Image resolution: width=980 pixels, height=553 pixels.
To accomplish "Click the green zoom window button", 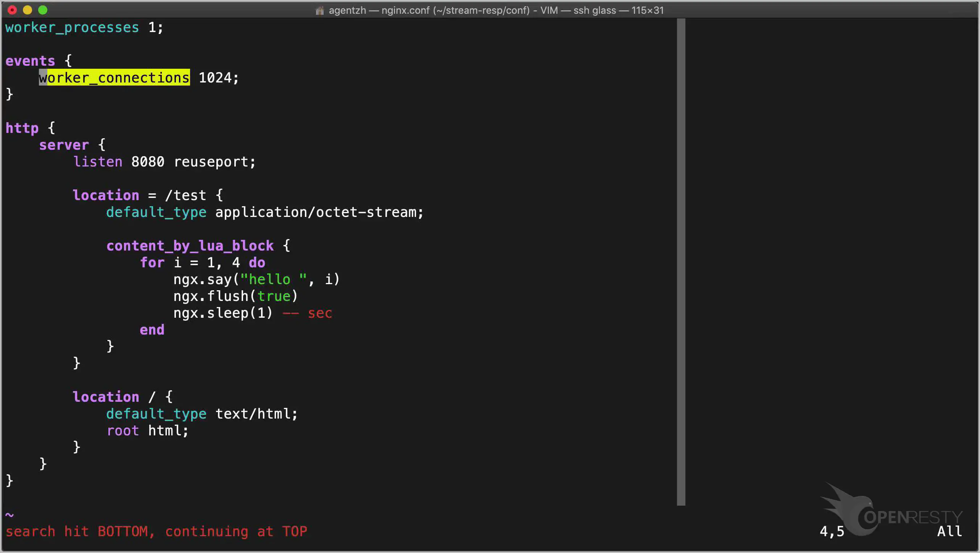I will (x=43, y=10).
